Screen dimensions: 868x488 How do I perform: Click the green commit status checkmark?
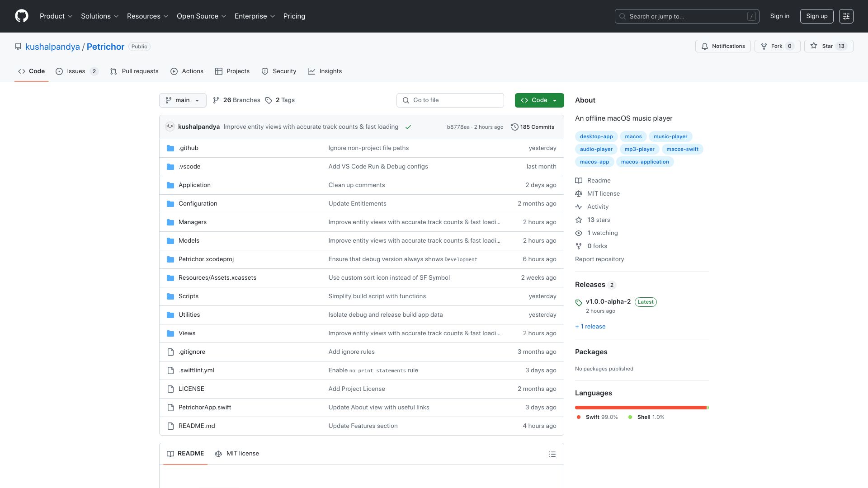tap(408, 127)
